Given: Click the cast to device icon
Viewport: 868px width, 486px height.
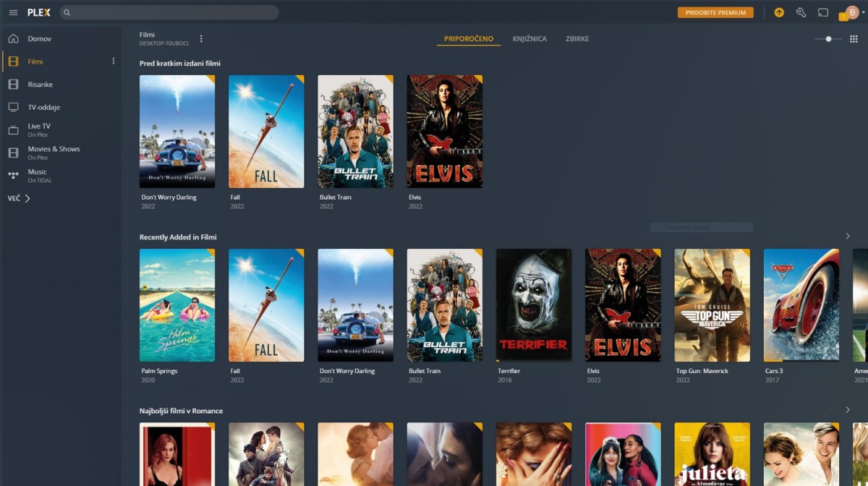Looking at the screenshot, I should (823, 12).
